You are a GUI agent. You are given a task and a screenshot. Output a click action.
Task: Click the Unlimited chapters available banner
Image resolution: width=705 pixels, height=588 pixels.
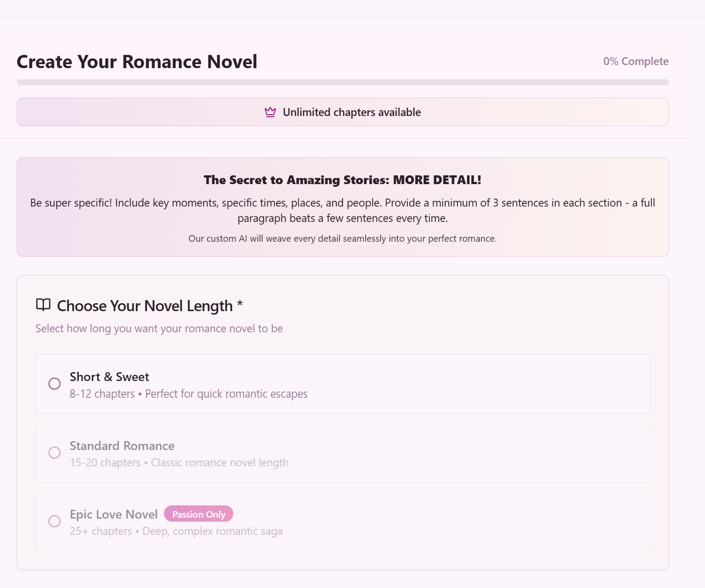coord(342,112)
